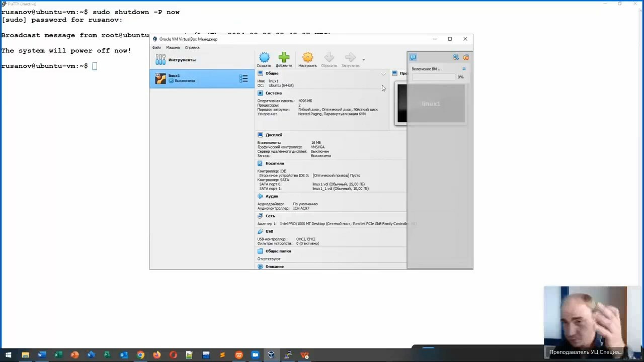Viewport: 644px width, 362px height.
Task: Click the Описание section header link
Action: pos(275,266)
